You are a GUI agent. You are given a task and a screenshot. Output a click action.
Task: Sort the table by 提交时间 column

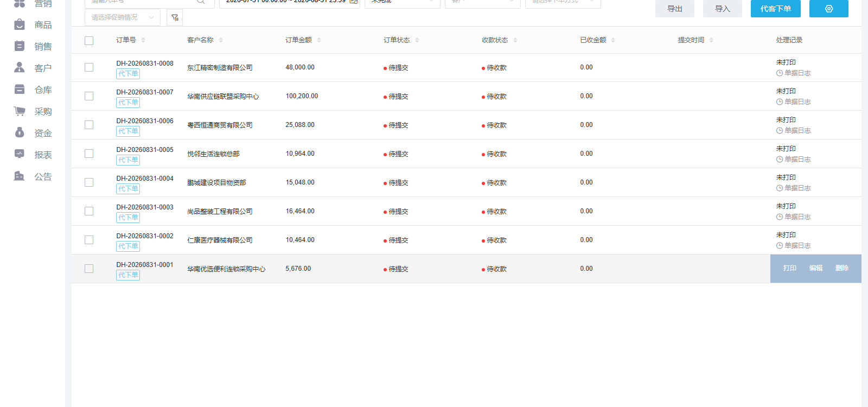coord(711,40)
